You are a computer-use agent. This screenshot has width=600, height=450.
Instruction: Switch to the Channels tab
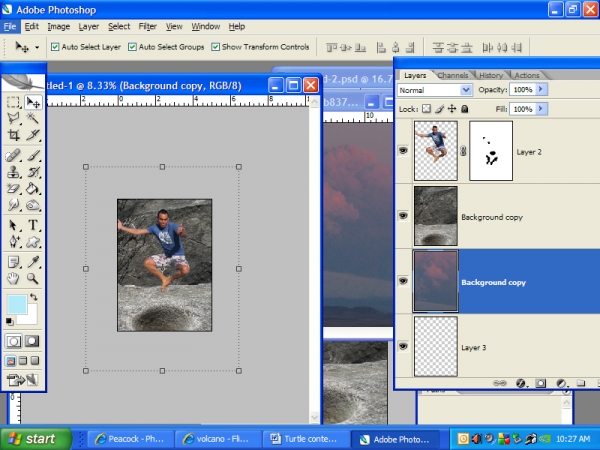click(x=453, y=75)
